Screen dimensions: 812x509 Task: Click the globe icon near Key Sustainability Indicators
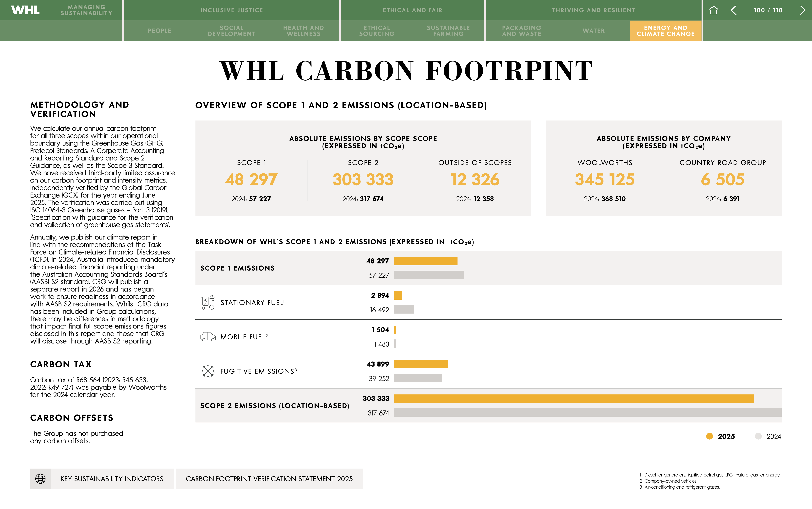40,478
